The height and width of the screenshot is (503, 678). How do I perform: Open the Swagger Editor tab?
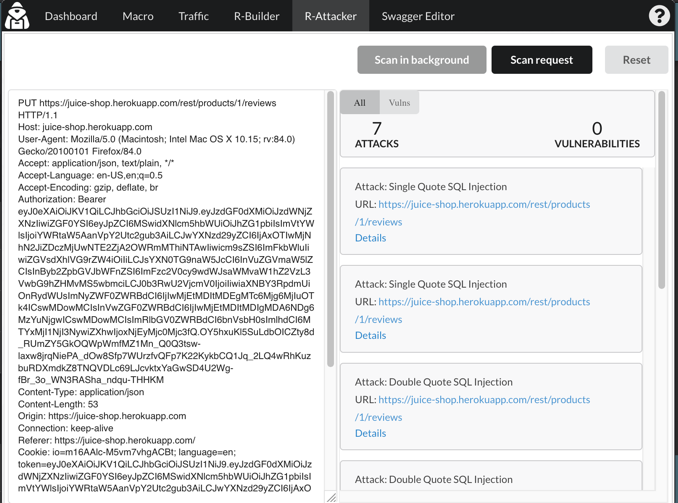(x=418, y=16)
